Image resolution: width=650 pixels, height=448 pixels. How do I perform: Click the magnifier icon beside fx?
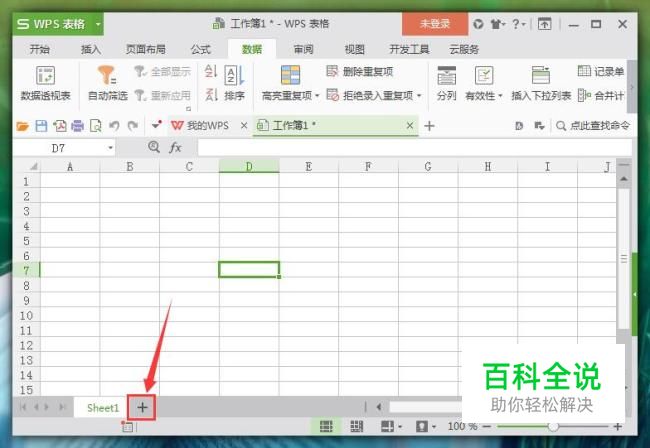[x=154, y=147]
